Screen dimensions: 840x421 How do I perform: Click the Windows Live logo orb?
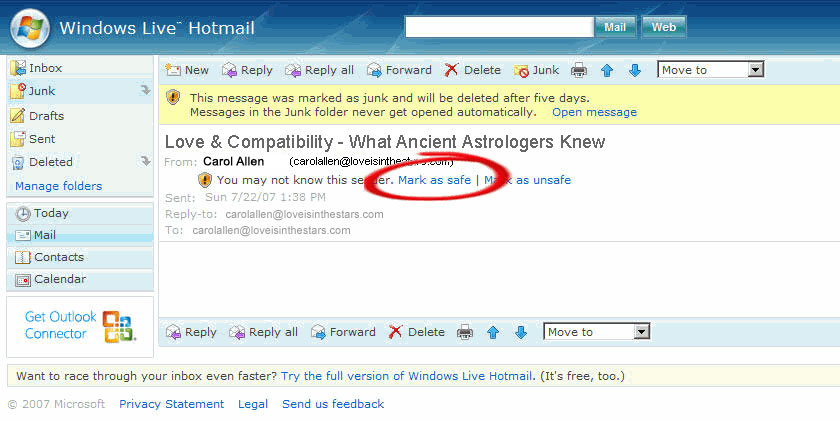(x=30, y=28)
